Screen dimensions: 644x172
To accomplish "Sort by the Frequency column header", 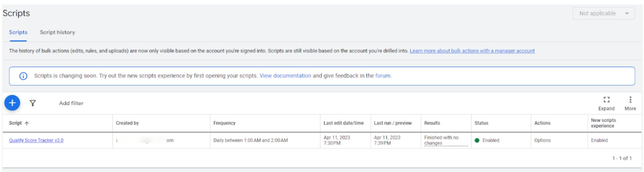I will 224,123.
